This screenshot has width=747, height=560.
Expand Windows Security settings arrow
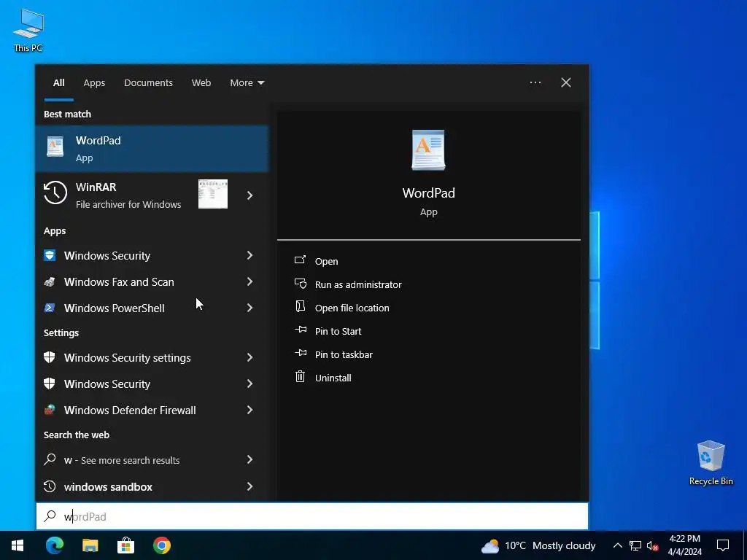pyautogui.click(x=249, y=357)
